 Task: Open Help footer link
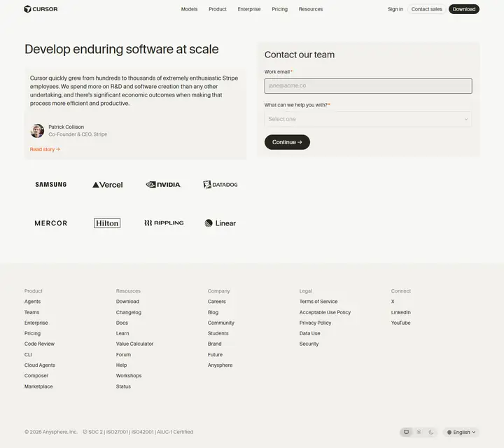pos(121,365)
